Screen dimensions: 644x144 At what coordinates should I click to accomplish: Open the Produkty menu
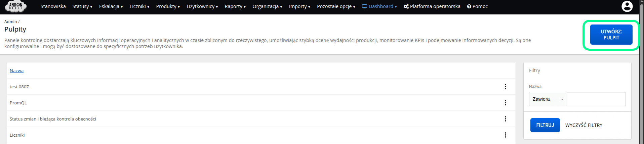point(168,6)
